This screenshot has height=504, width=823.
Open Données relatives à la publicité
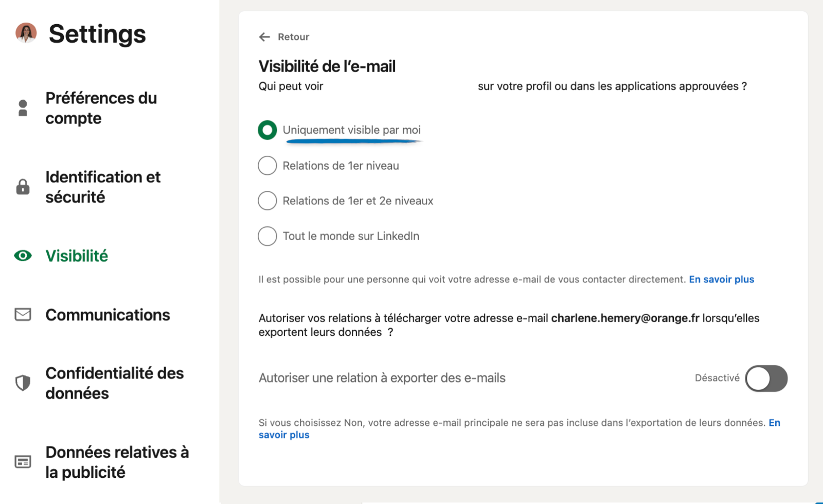[x=117, y=462]
